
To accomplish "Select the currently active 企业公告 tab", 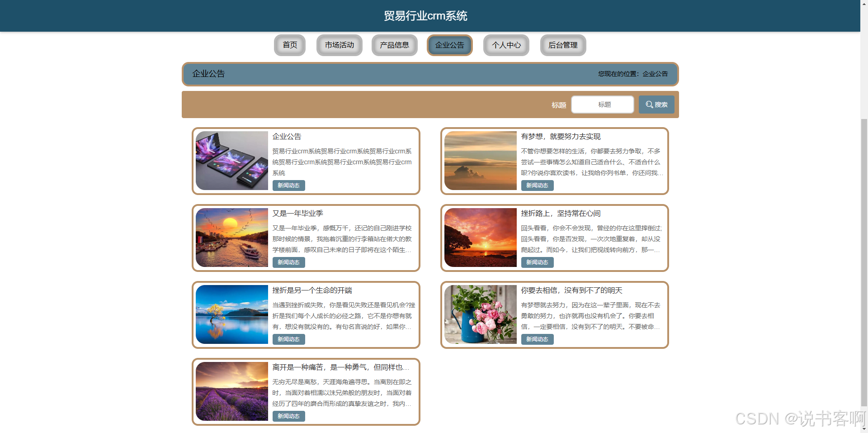I will point(449,45).
